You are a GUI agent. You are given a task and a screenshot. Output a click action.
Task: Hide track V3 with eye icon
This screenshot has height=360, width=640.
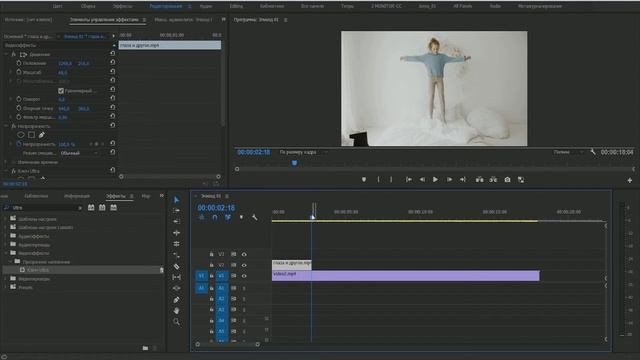coord(244,254)
